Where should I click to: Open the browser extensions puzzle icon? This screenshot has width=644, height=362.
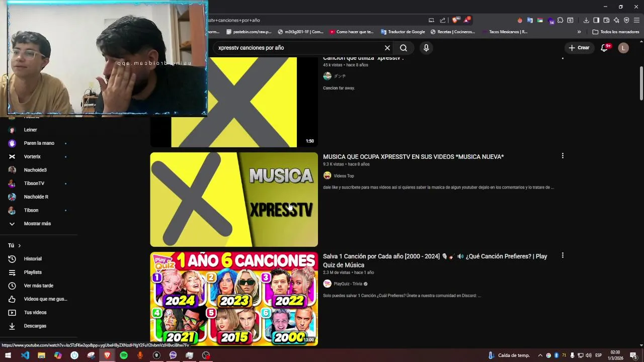tap(560, 20)
